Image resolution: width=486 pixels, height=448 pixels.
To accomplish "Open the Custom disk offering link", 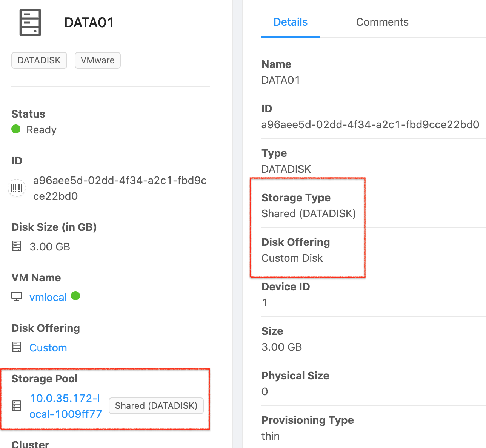I will point(48,347).
